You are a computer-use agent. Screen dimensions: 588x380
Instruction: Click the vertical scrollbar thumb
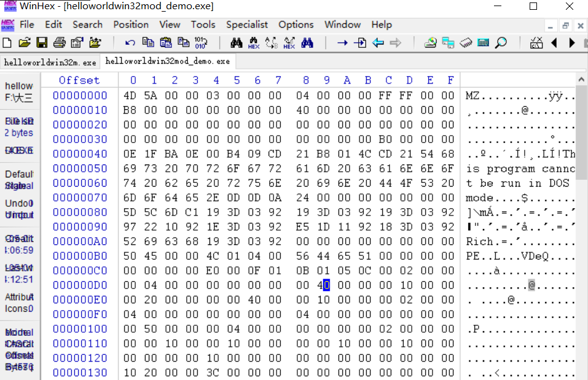pos(581,132)
